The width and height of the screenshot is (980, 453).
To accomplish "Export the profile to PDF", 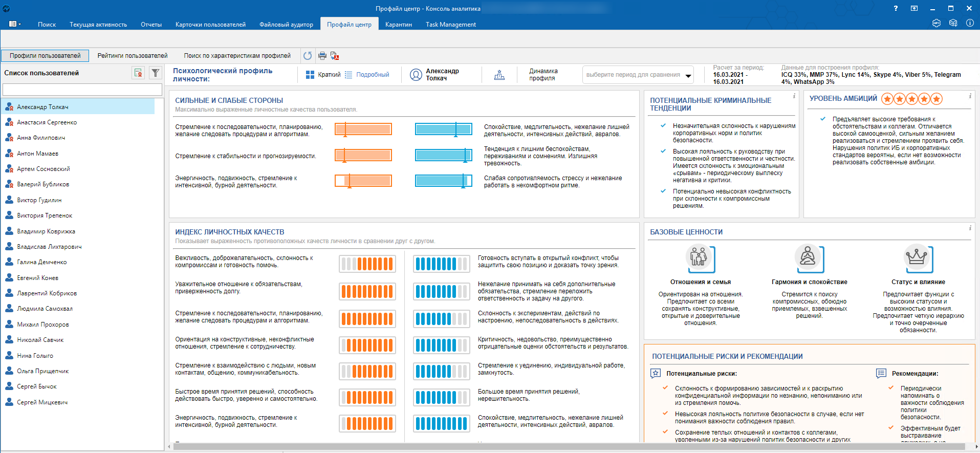I will coord(335,56).
